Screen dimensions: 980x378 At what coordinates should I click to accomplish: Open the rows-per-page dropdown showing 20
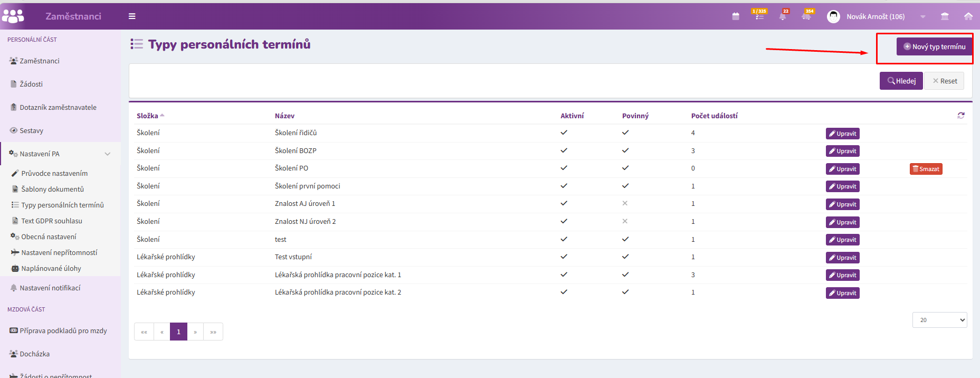click(939, 320)
